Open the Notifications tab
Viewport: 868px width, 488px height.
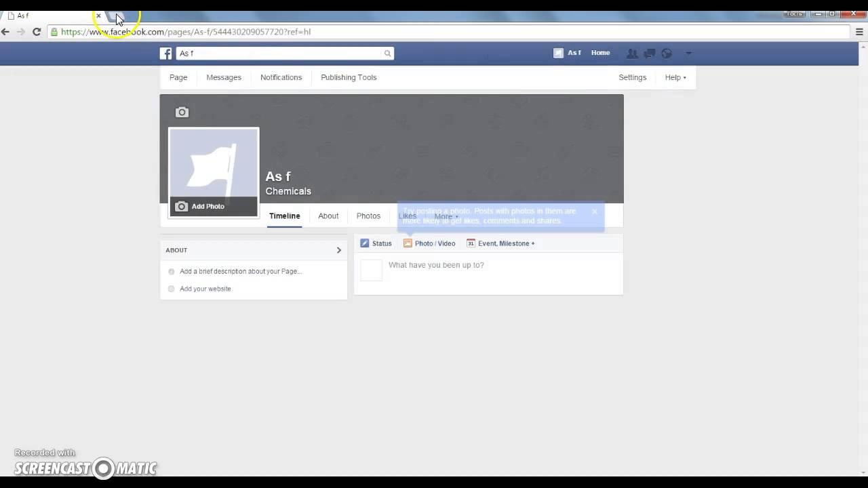click(281, 77)
